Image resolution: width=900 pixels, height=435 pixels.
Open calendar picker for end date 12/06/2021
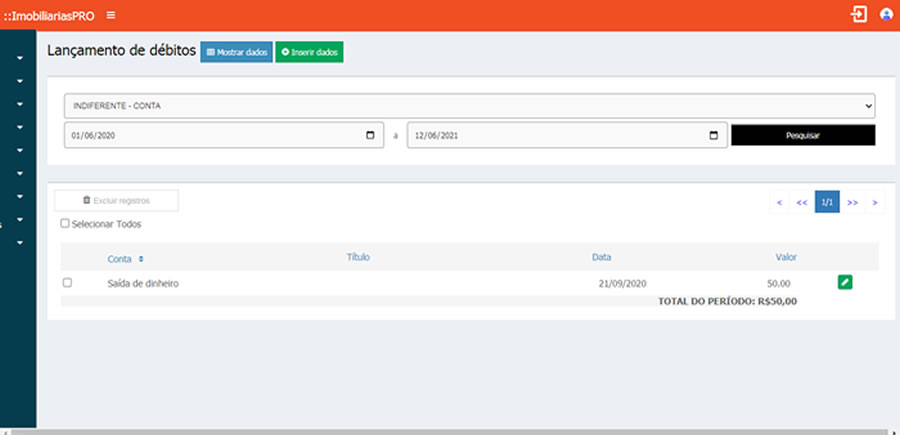[713, 135]
